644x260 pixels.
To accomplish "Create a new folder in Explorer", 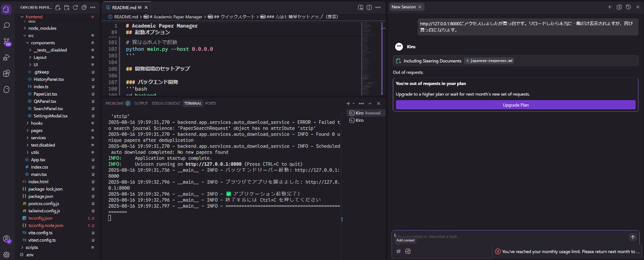I will 67,7.
